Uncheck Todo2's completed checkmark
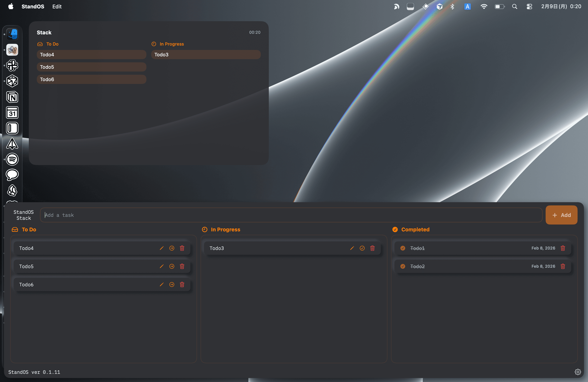Screen dimensions: 588x382 pos(403,266)
